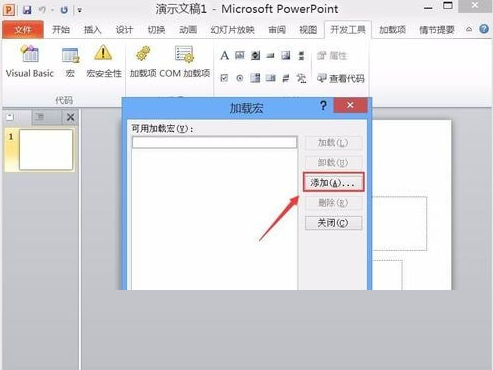Close the 加载宏 dialog with X
493x370 pixels.
350,105
